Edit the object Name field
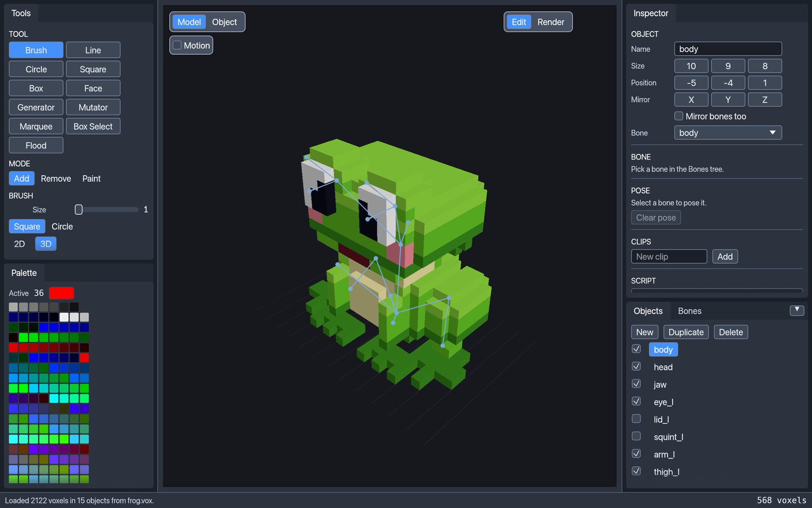This screenshot has height=508, width=812. (x=728, y=49)
